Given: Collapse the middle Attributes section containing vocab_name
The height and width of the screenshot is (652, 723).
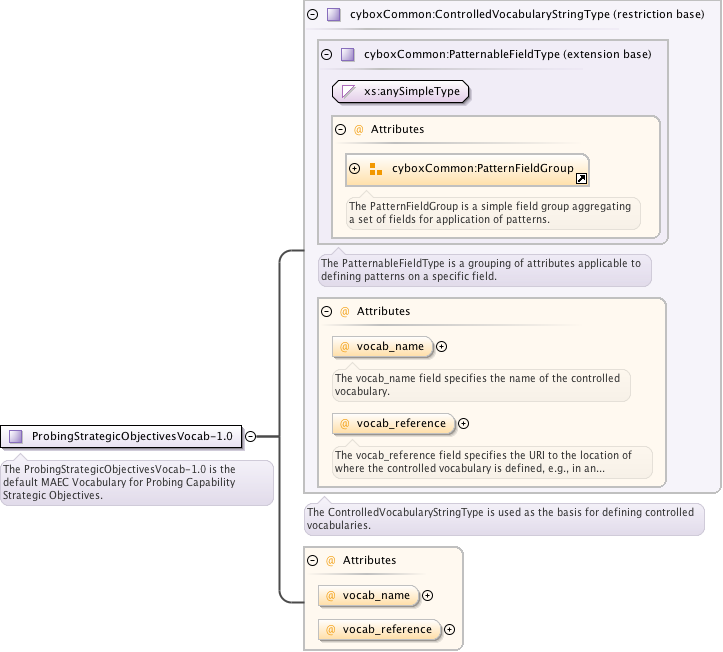Looking at the screenshot, I should click(327, 311).
